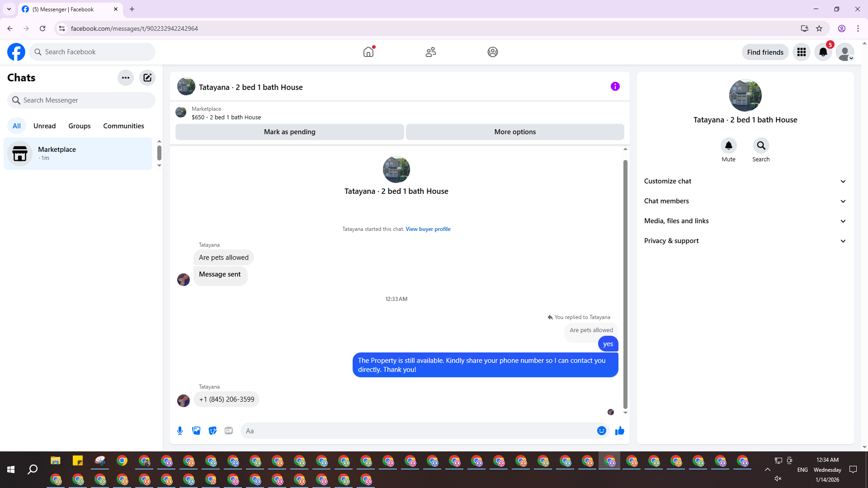Viewport: 868px width, 488px height.
Task: Expand Privacy & support section
Action: point(745,241)
